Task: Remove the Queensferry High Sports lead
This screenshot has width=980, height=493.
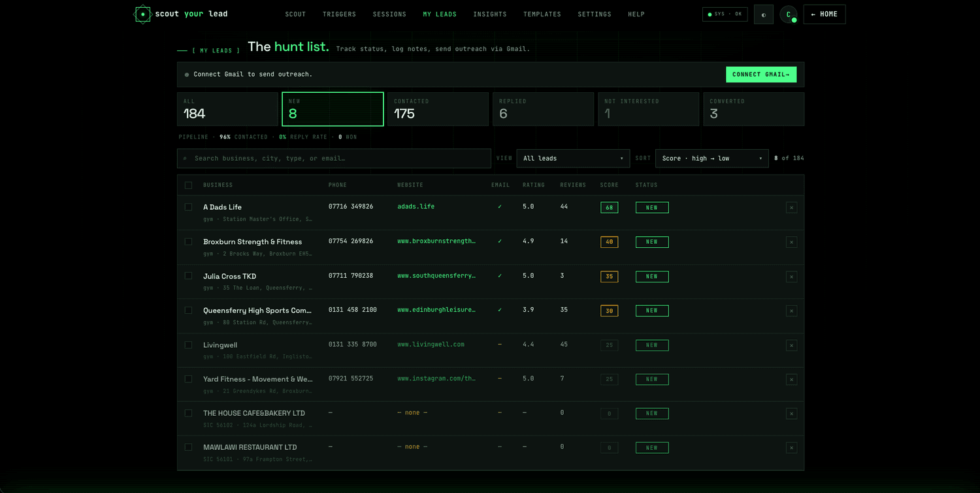Action: coord(791,311)
